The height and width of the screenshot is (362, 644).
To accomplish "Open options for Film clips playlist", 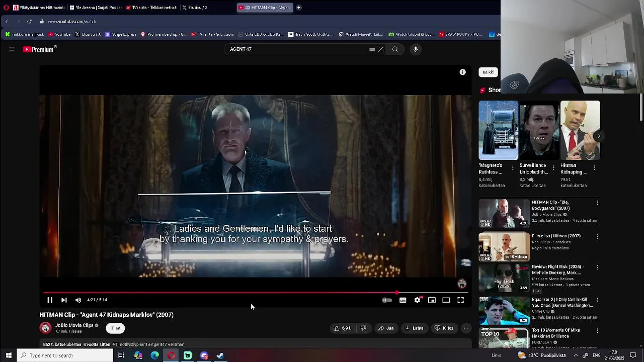I will [597, 236].
